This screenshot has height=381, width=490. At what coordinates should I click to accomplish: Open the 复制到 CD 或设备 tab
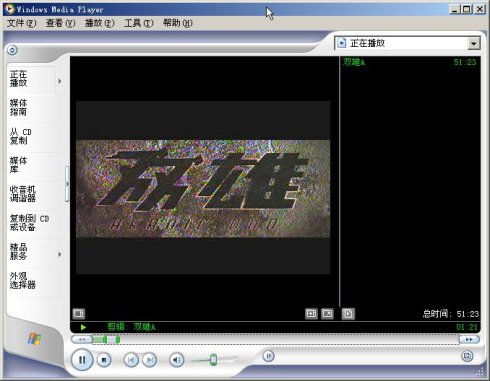pyautogui.click(x=31, y=223)
